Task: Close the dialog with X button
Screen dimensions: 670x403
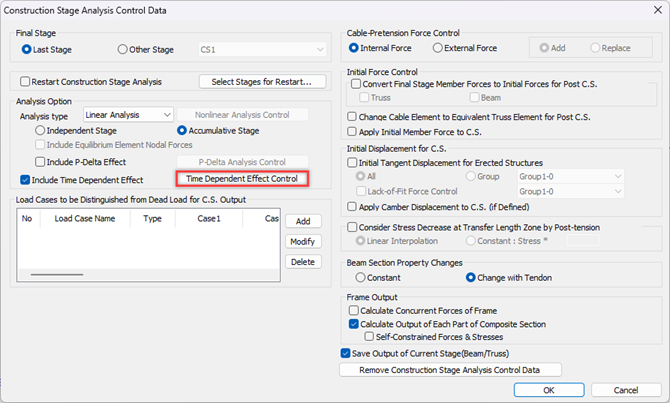Action: 658,10
